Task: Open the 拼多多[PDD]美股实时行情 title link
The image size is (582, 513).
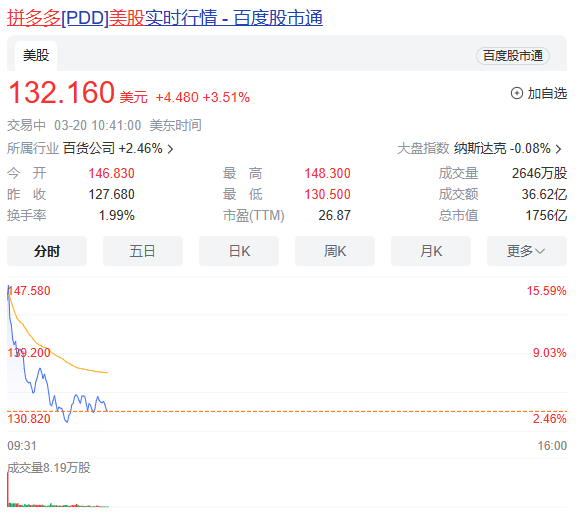Action: [x=165, y=18]
